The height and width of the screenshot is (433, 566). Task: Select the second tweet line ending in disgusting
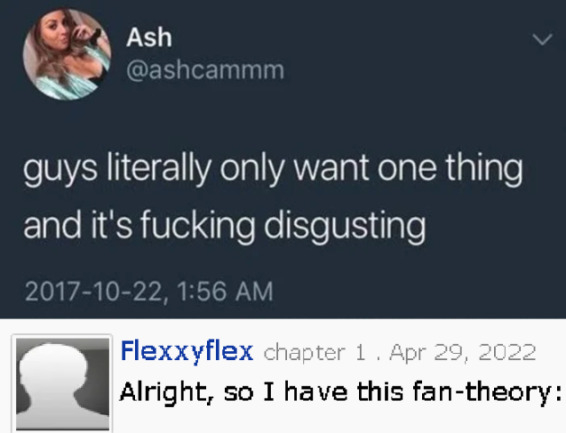tap(225, 226)
